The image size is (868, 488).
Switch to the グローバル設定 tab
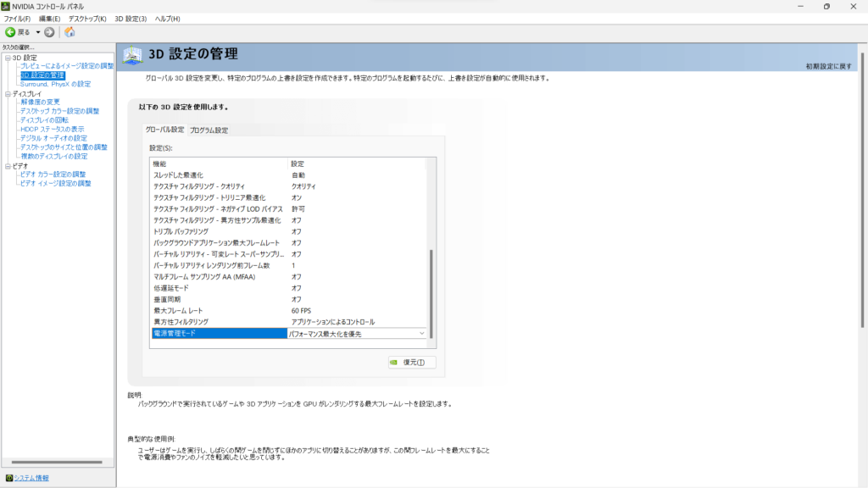pyautogui.click(x=164, y=130)
